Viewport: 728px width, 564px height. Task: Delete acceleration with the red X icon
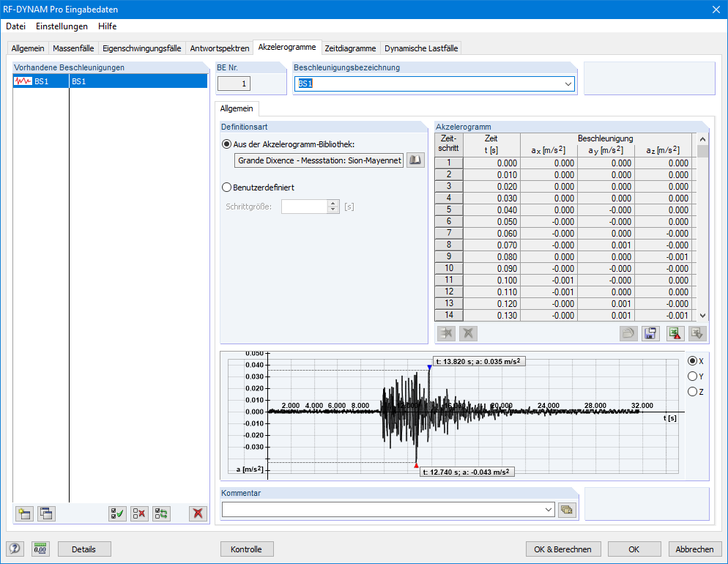(198, 513)
